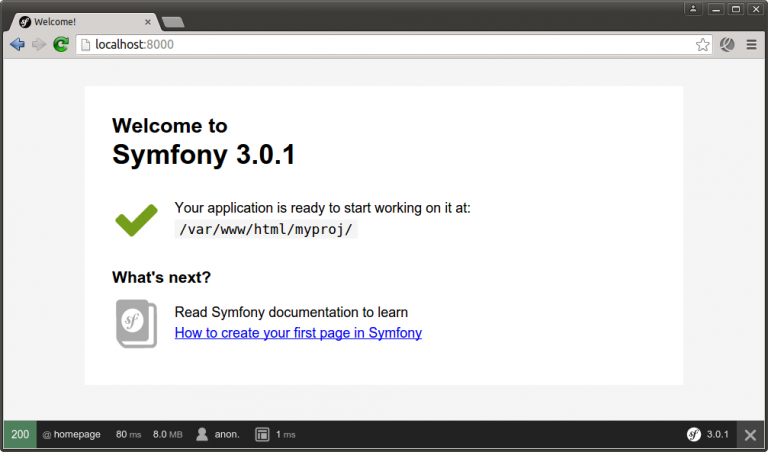This screenshot has width=768, height=452.
Task: Click the user profile button in title bar
Action: pyautogui.click(x=694, y=8)
